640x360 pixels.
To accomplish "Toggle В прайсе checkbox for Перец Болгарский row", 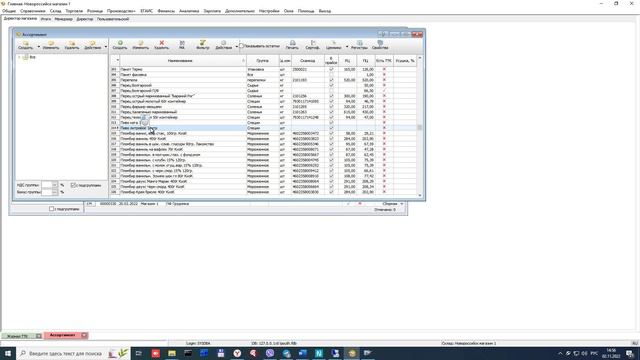I will point(331,85).
